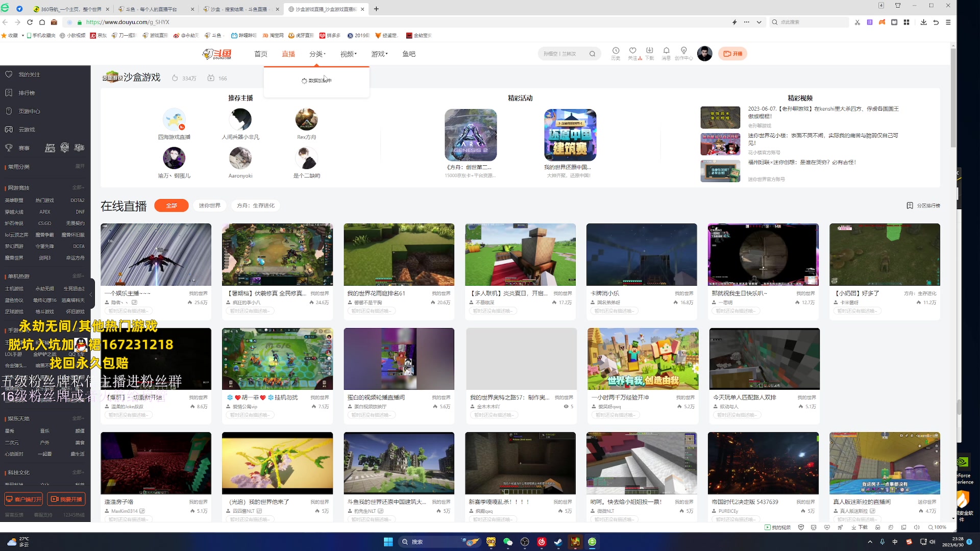Click the 创作中心 lightbulb icon
Screen dimensions: 980x551
pyautogui.click(x=683, y=51)
